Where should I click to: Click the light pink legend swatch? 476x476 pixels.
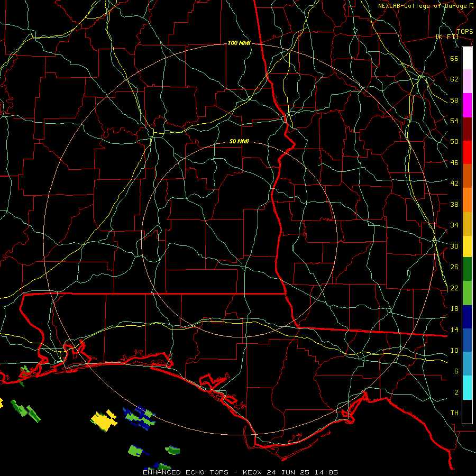467,81
